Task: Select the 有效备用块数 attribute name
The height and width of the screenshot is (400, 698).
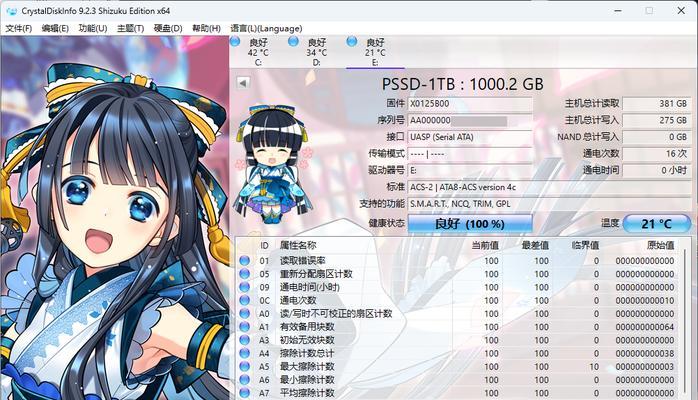Action: [307, 327]
